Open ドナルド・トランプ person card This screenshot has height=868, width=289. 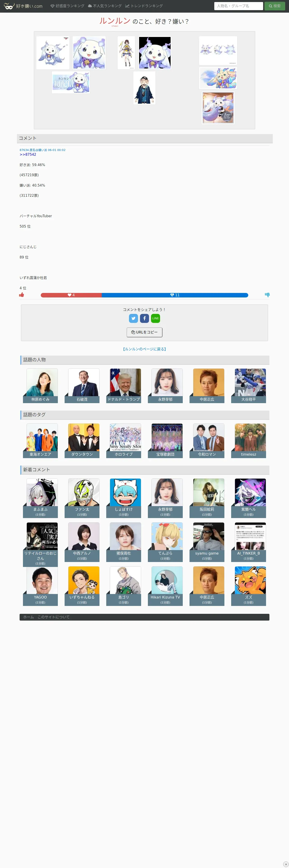(x=124, y=386)
